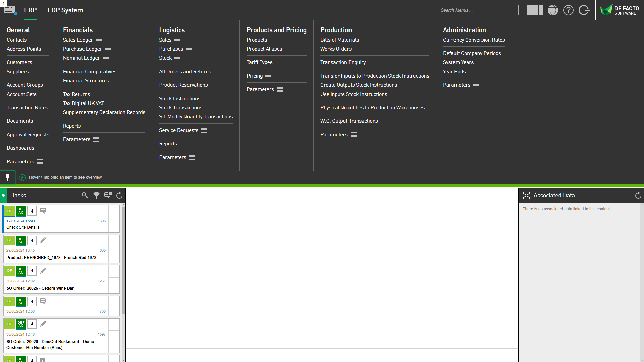644x362 pixels.
Task: Click the Search Menus input field
Action: point(478,10)
